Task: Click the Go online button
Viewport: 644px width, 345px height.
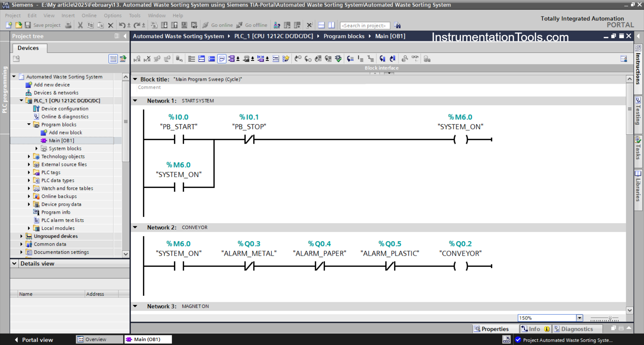Action: point(218,25)
